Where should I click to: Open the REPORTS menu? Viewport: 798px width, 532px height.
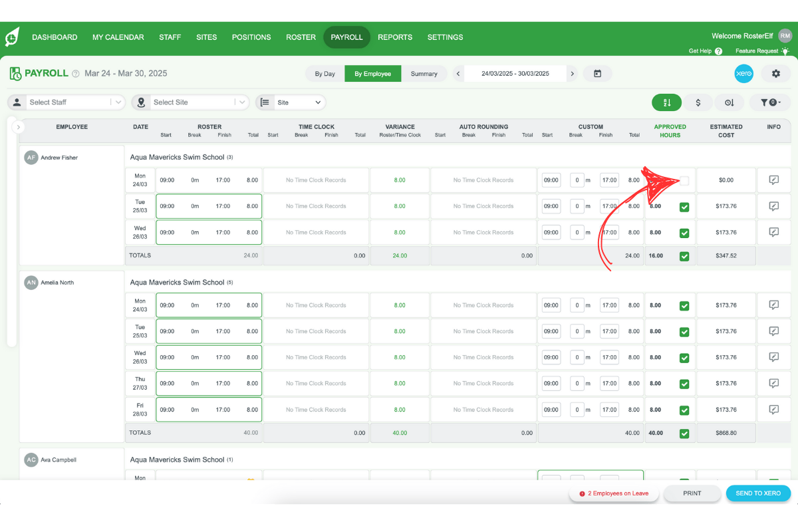click(x=395, y=37)
